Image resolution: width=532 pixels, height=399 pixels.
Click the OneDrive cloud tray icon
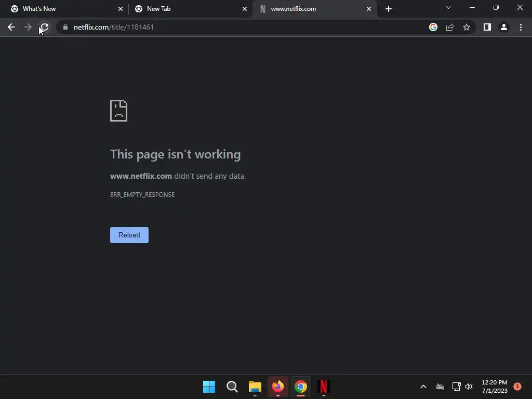[x=440, y=387]
